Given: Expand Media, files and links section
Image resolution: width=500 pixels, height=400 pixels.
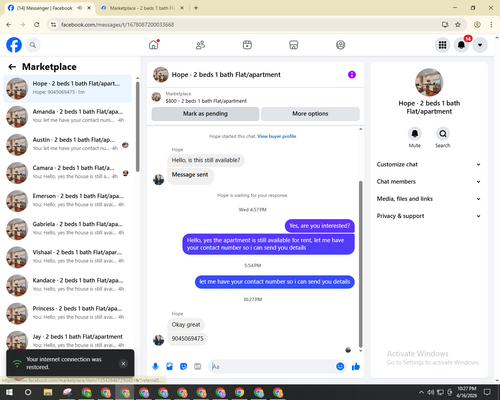Looking at the screenshot, I should point(429,199).
